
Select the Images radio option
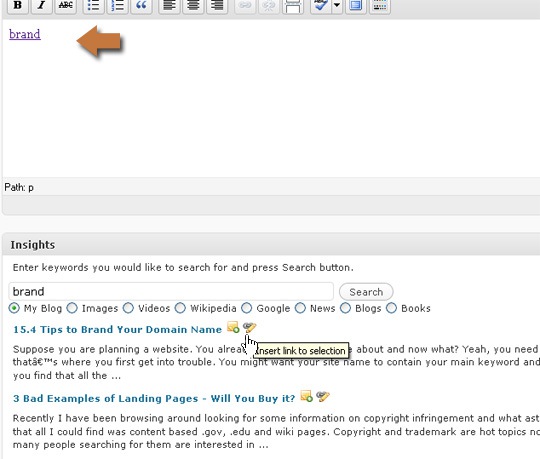[72, 308]
